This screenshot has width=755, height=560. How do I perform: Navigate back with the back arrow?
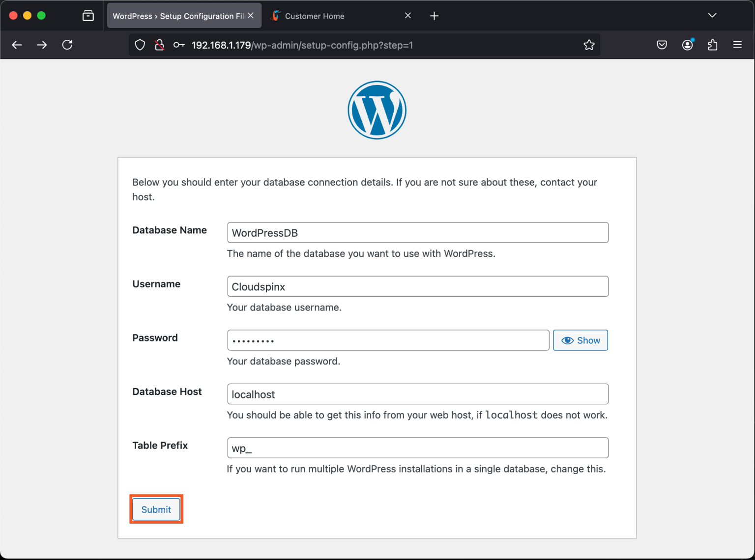tap(17, 45)
